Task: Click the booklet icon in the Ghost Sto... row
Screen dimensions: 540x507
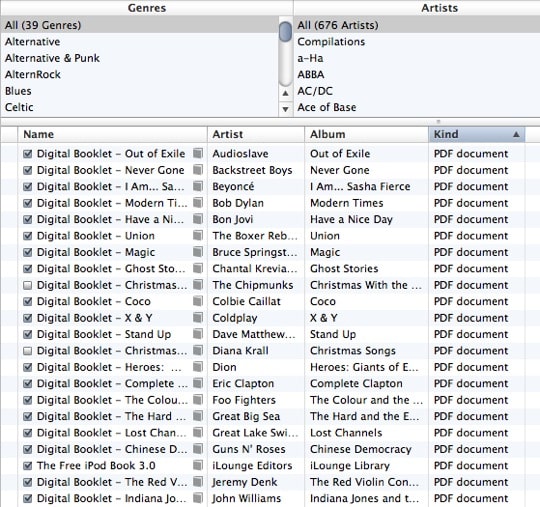Action: coord(198,268)
